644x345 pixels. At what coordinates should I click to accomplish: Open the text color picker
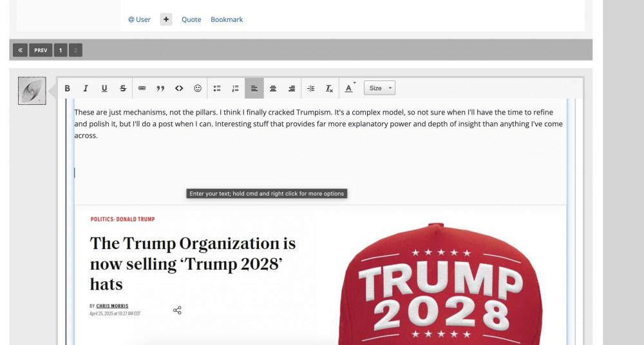[x=349, y=88]
